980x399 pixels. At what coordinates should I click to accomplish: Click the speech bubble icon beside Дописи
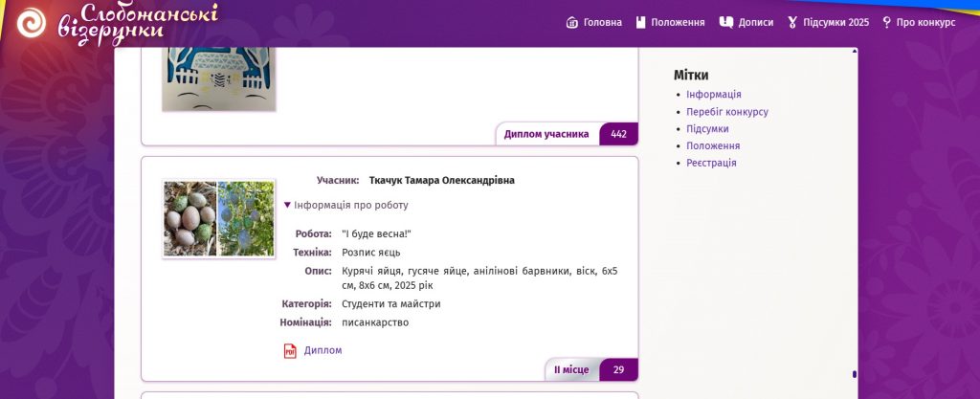(x=726, y=23)
